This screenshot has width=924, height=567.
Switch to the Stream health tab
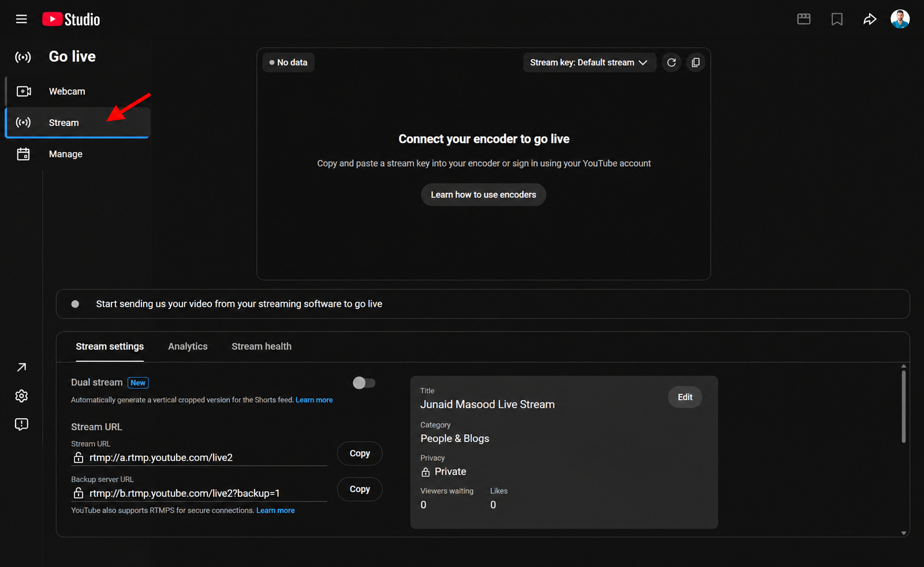coord(261,346)
